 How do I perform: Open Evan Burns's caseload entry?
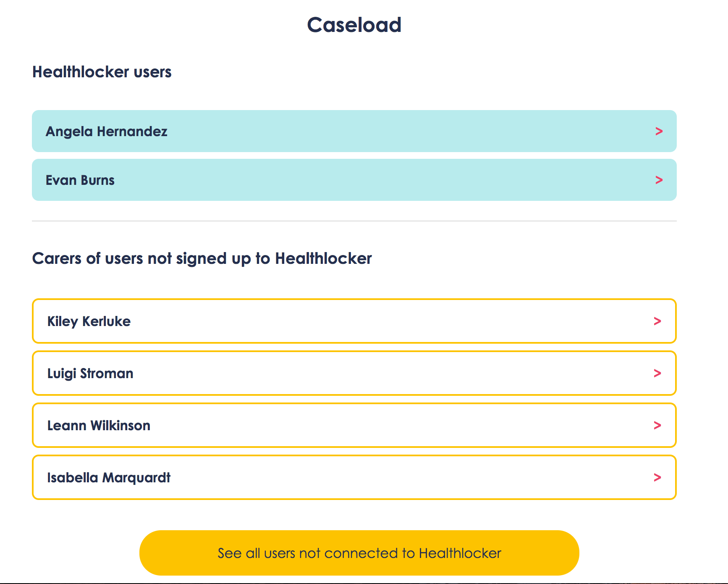pyautogui.click(x=80, y=180)
